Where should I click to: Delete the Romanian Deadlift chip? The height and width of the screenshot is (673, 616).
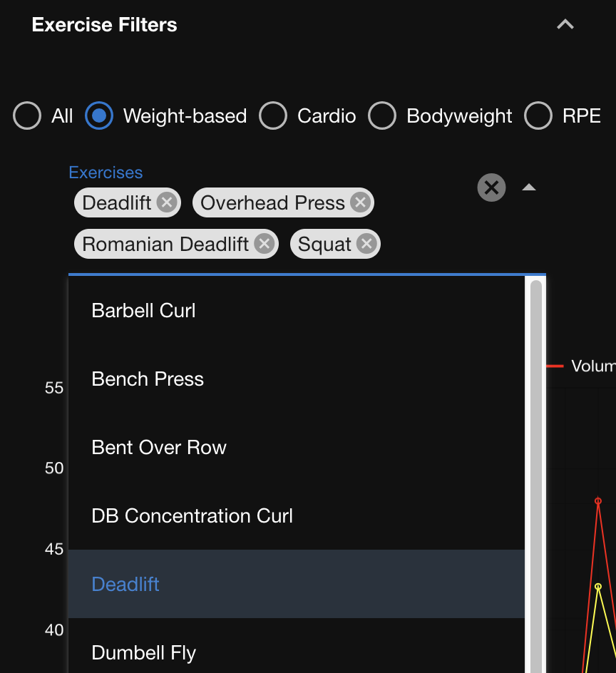pyautogui.click(x=264, y=245)
